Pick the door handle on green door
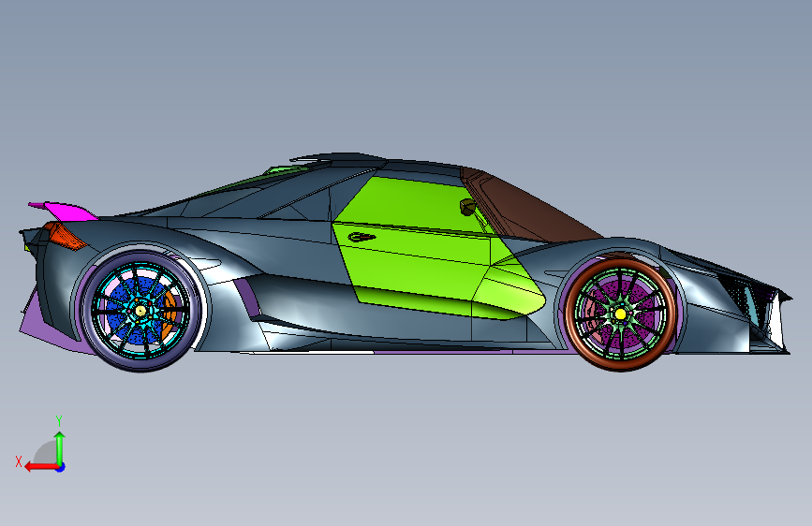This screenshot has height=526, width=812. pos(362,237)
